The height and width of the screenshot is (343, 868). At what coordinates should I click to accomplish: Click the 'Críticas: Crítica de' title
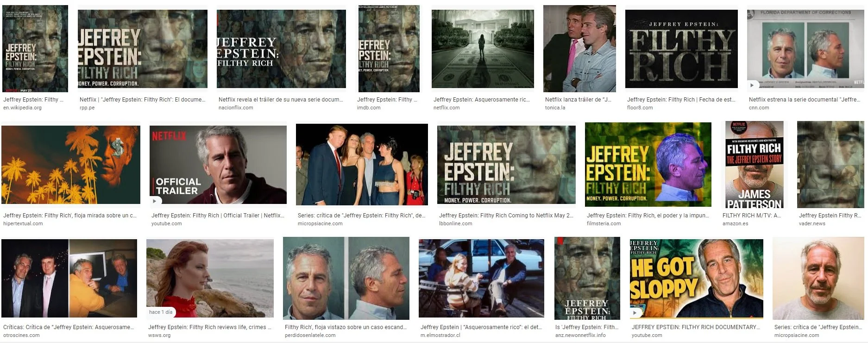click(x=68, y=327)
